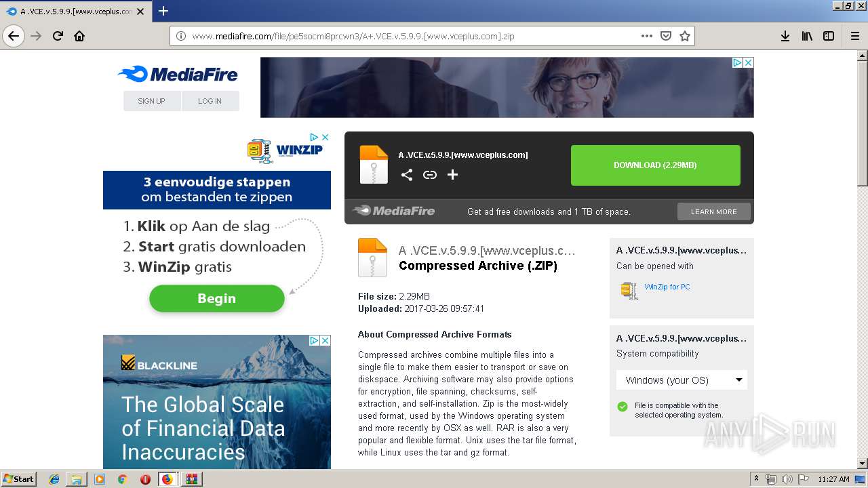Copy the file link via chain icon
Viewport: 868px width, 488px height.
(430, 175)
